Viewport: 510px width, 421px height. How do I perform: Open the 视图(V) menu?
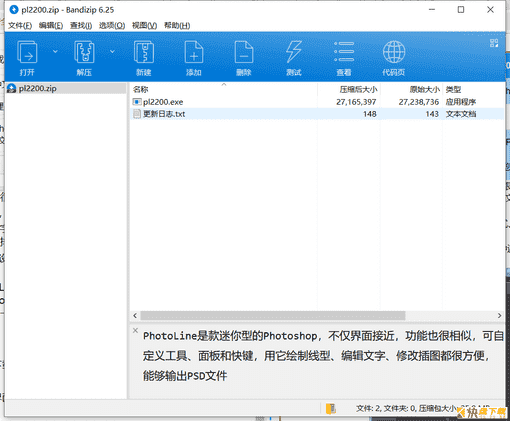[144, 26]
